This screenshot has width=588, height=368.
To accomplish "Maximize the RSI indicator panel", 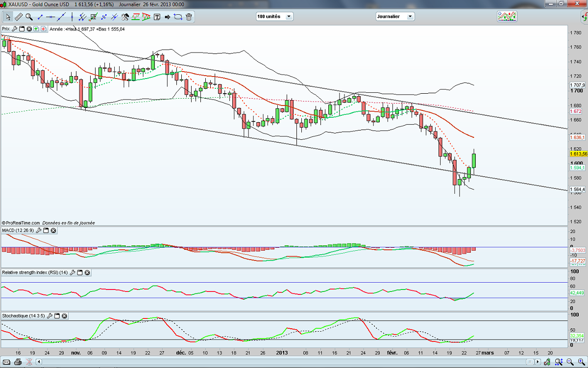I will pos(79,272).
